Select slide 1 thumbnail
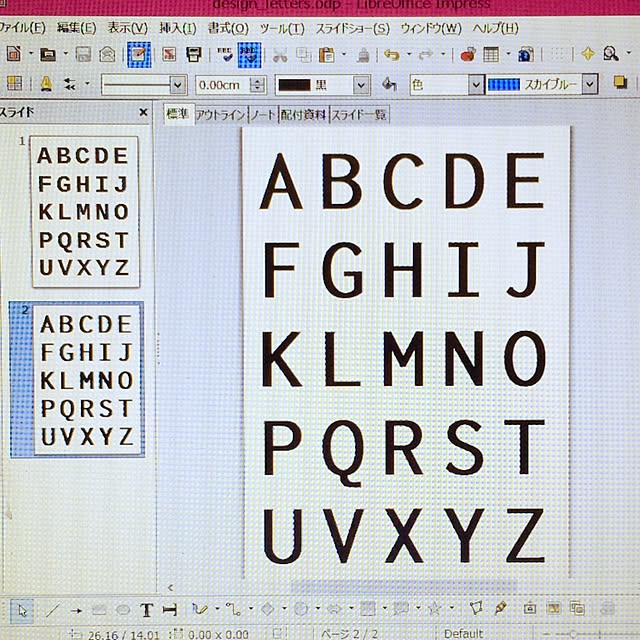The image size is (640, 640). pyautogui.click(x=86, y=212)
